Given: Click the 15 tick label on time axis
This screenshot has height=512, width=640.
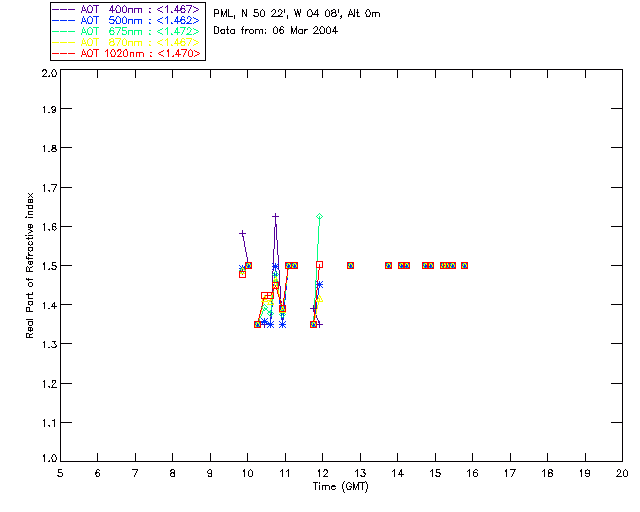Looking at the screenshot, I should coord(435,473).
